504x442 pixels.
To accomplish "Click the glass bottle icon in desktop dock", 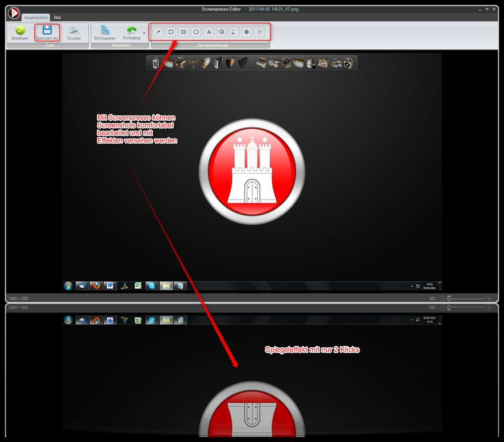I will (x=156, y=62).
